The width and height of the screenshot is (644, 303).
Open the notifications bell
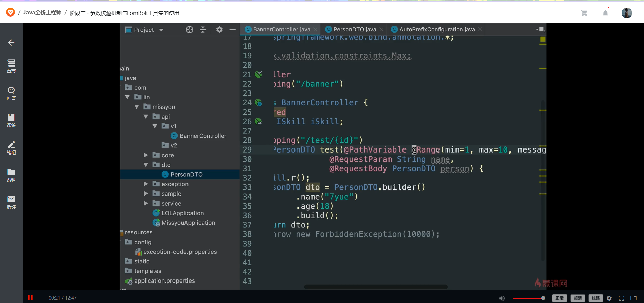click(x=605, y=13)
